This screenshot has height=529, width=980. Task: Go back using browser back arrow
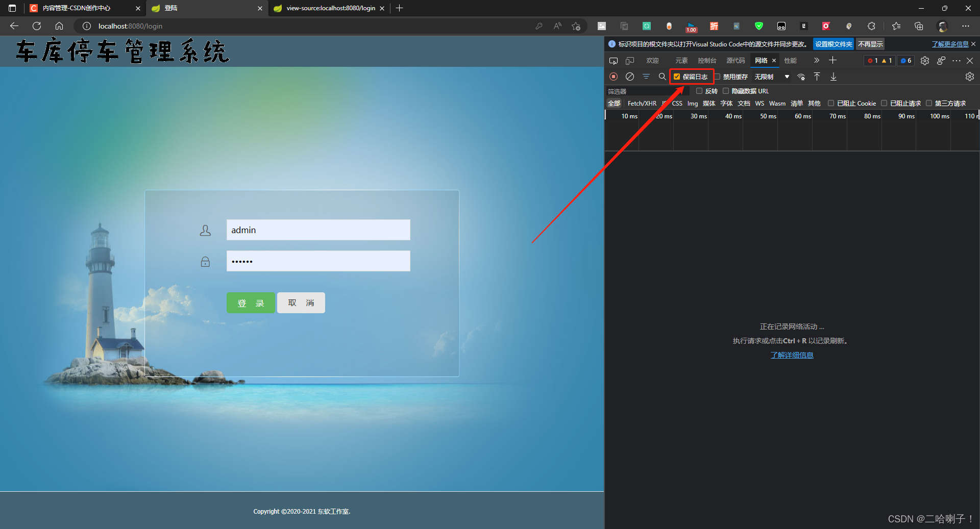tap(14, 26)
